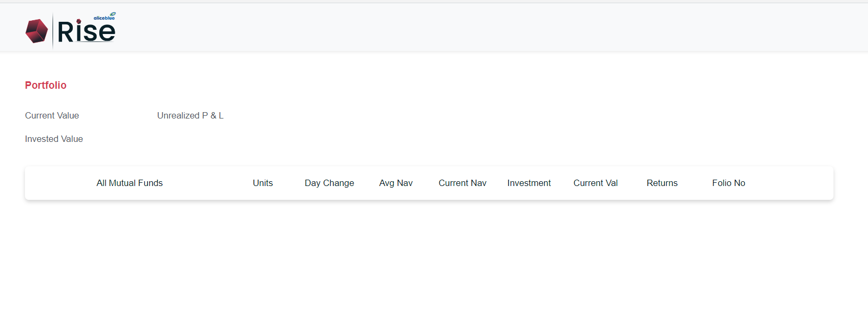Viewport: 868px width, 321px height.
Task: Click the Avg Nav column header
Action: point(396,183)
